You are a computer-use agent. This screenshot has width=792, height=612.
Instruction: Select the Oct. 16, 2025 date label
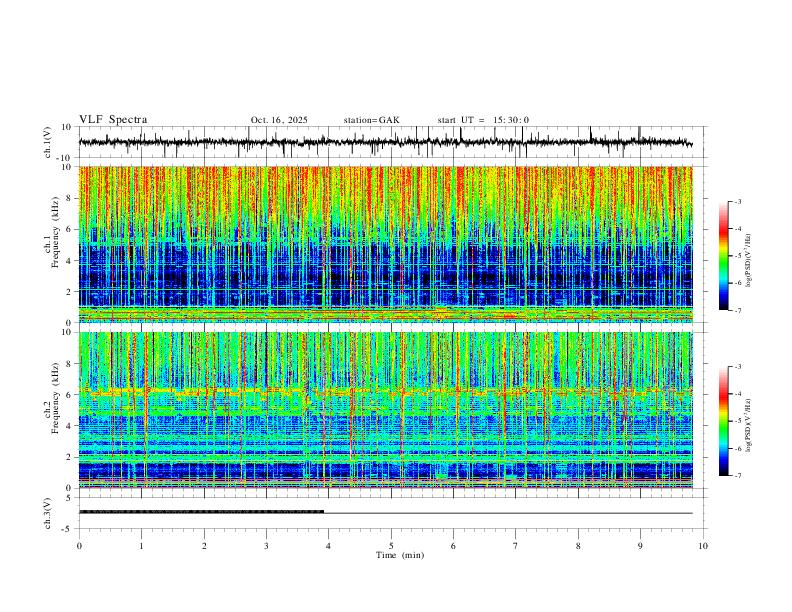[279, 120]
